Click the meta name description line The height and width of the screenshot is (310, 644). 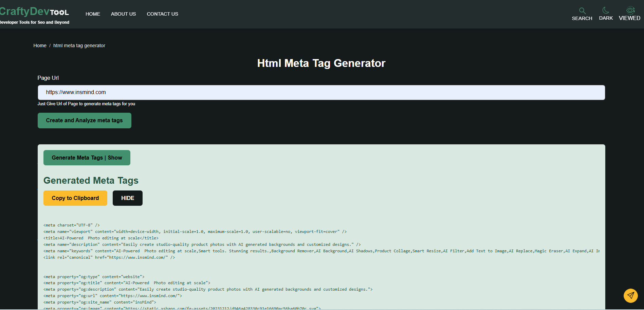coord(202,244)
